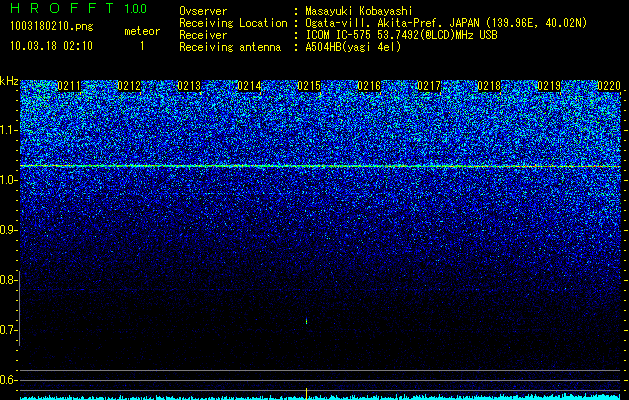Click the Ogata-vill. Akita-Pref. JAPAN location text
Screen dimensions: 629x400
pyautogui.click(x=446, y=23)
